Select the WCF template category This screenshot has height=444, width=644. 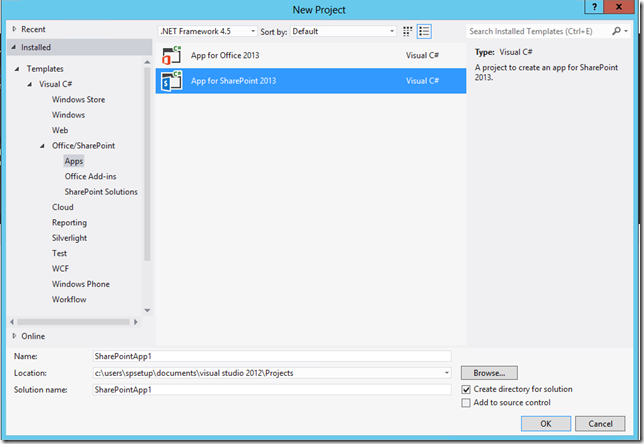(x=60, y=269)
